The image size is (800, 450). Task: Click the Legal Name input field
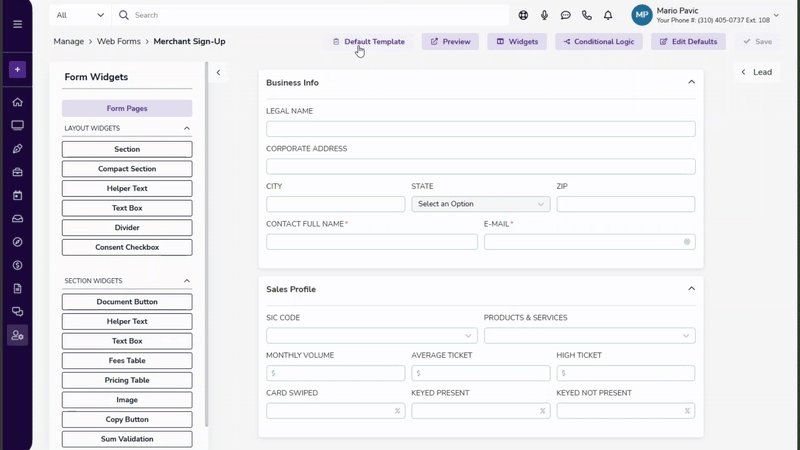[x=480, y=129]
